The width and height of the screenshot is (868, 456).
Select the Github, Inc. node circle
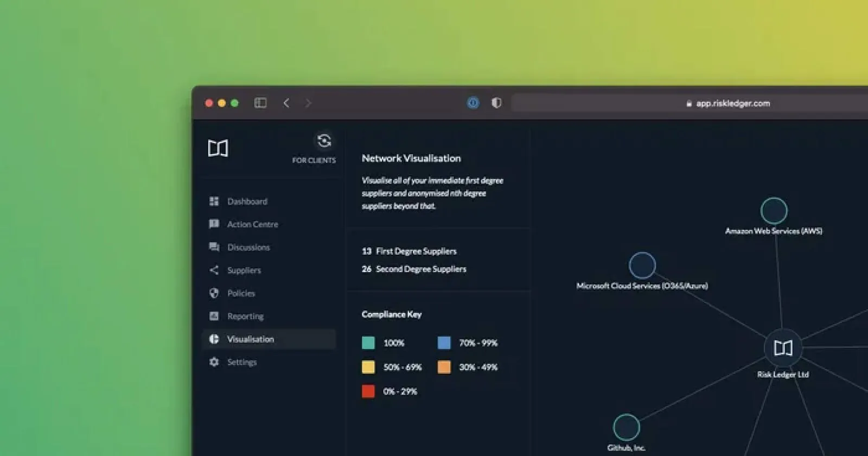pyautogui.click(x=627, y=427)
